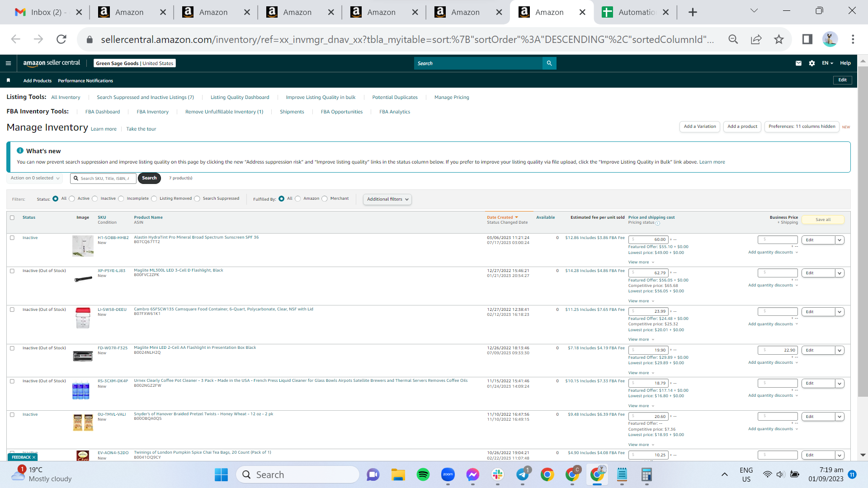Click the Add a Variation button

point(699,127)
